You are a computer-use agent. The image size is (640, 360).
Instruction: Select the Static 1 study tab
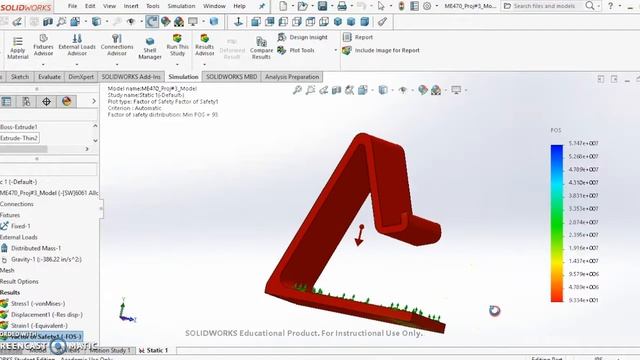point(154,350)
